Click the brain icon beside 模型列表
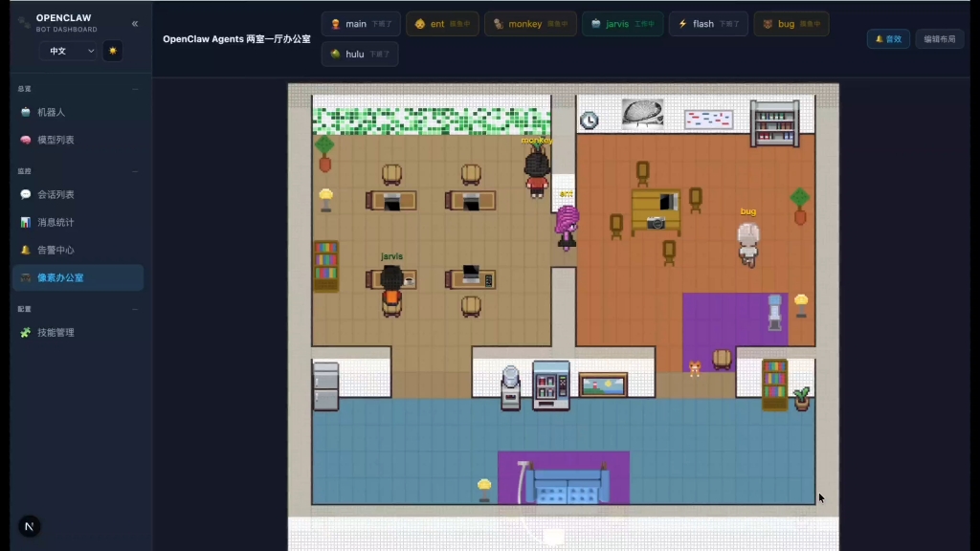Image resolution: width=980 pixels, height=551 pixels. tap(26, 140)
